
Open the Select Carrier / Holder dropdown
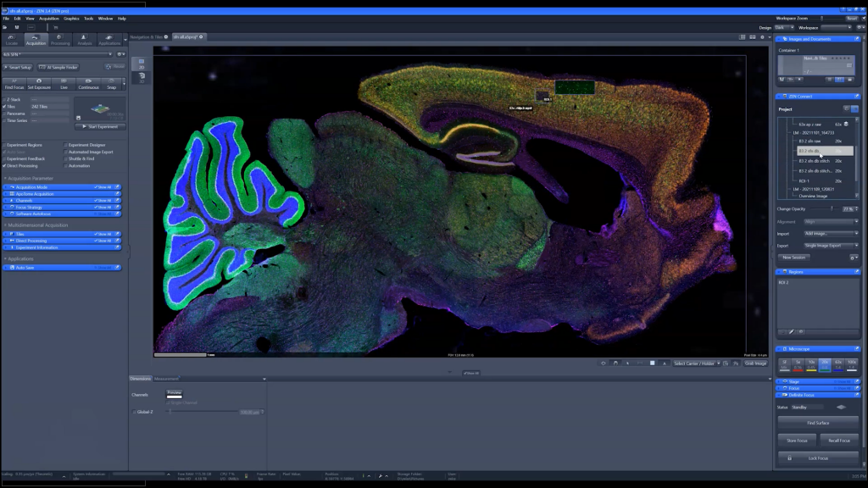697,362
